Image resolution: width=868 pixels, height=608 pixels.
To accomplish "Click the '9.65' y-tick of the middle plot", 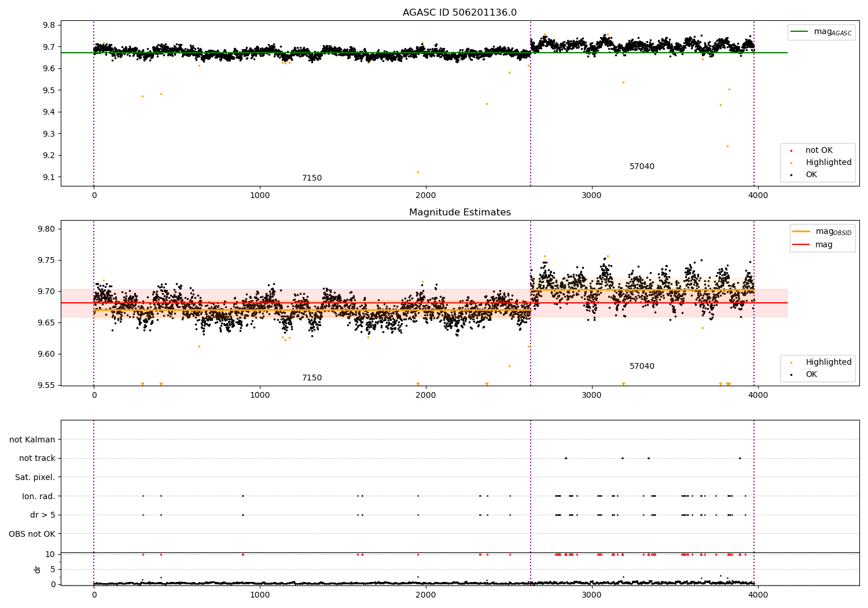I will [47, 323].
